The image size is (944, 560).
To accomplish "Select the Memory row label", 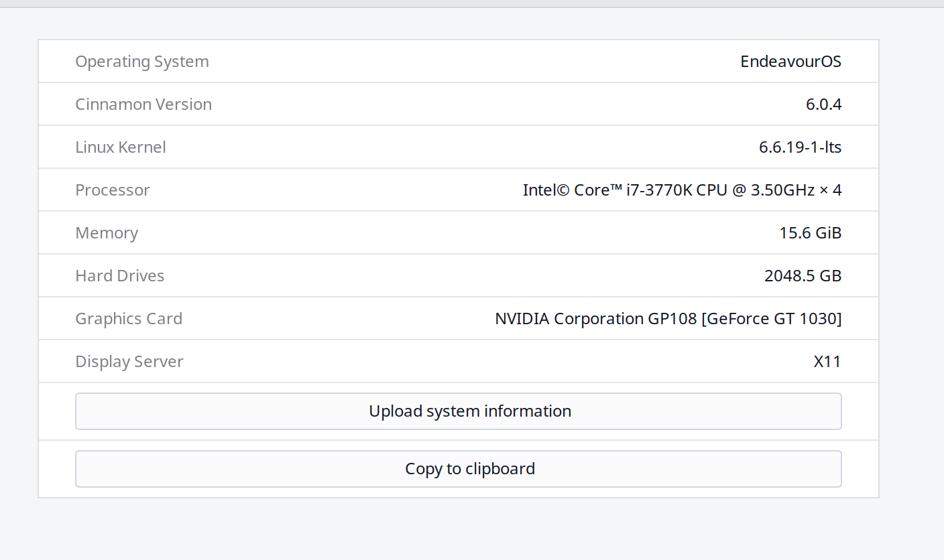I will click(x=107, y=233).
